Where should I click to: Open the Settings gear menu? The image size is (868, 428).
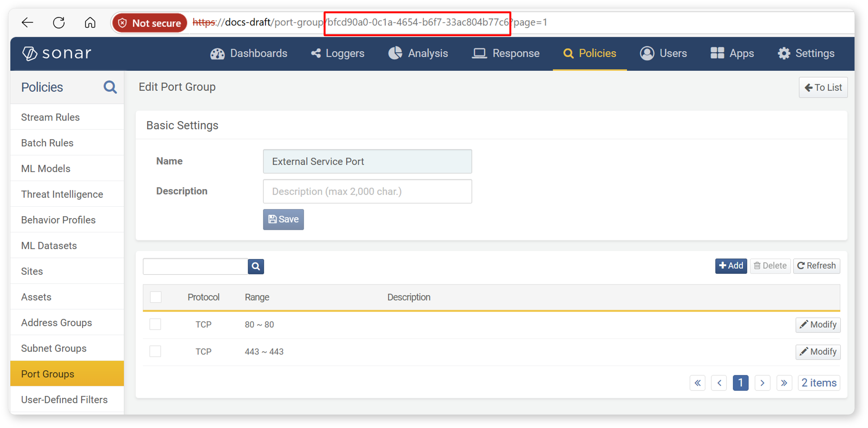click(x=806, y=53)
